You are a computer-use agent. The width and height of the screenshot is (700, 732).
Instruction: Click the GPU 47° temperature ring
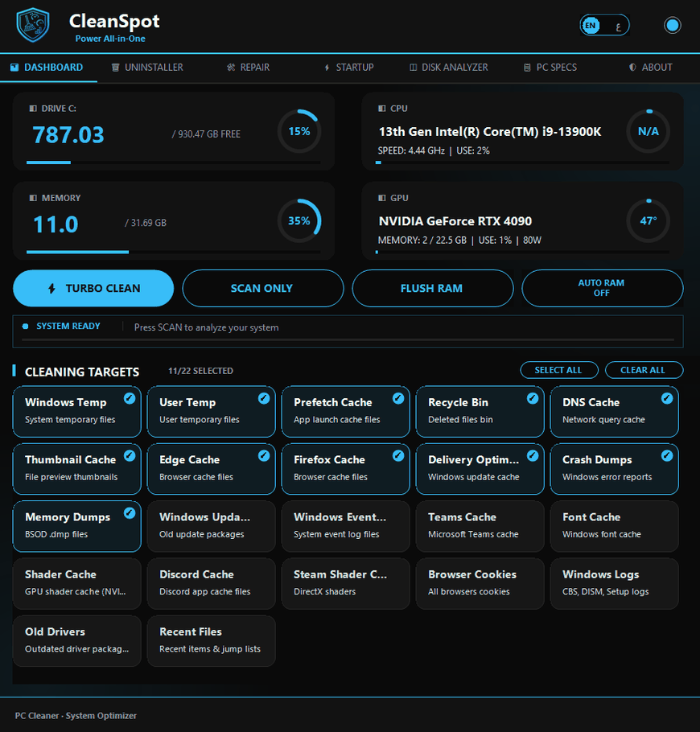click(x=649, y=221)
